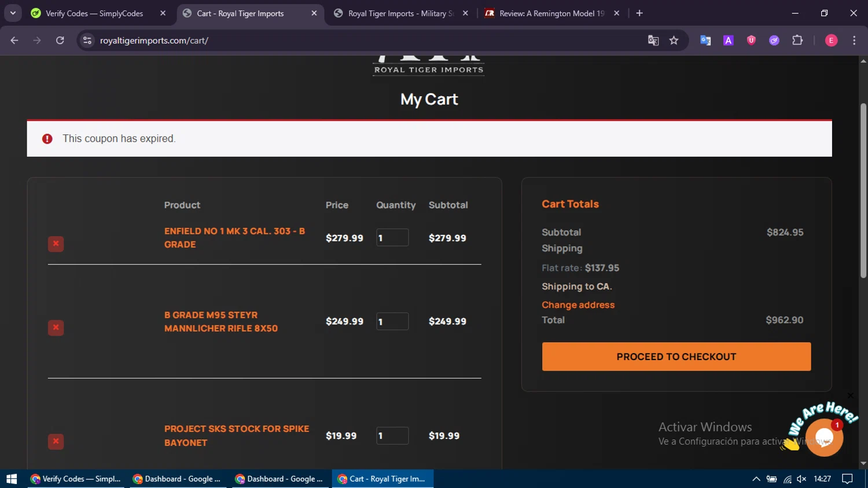This screenshot has width=868, height=488.
Task: Open the red shield U extension
Action: point(751,41)
